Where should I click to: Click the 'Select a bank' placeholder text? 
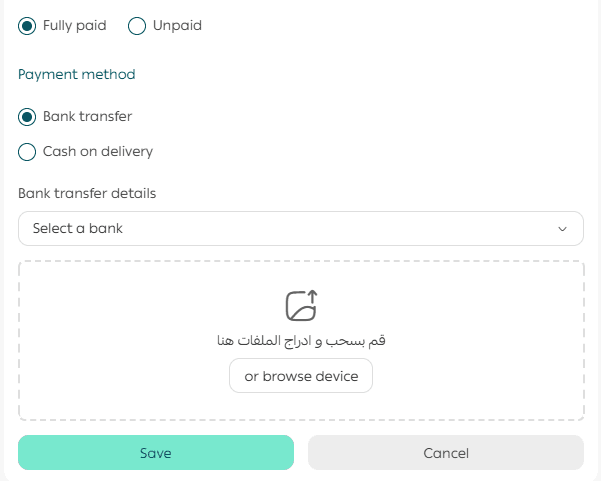[x=78, y=228]
